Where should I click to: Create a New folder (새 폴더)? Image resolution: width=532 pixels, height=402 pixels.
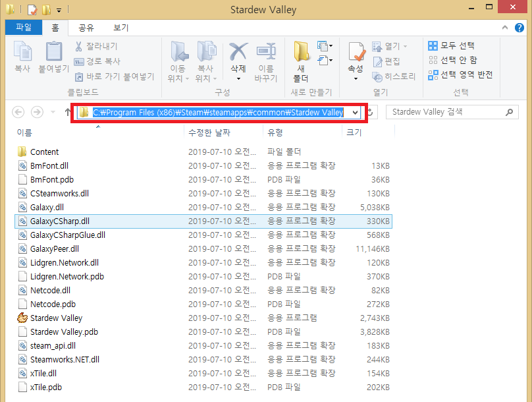click(x=301, y=61)
